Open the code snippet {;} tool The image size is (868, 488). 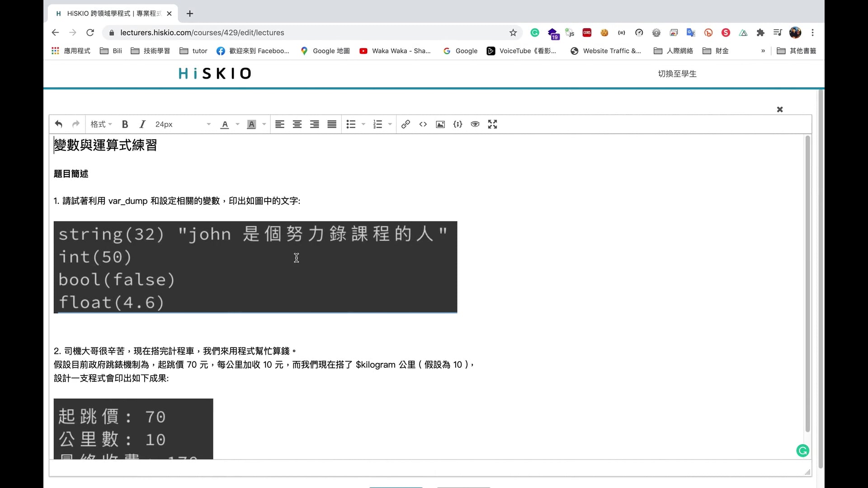click(458, 124)
